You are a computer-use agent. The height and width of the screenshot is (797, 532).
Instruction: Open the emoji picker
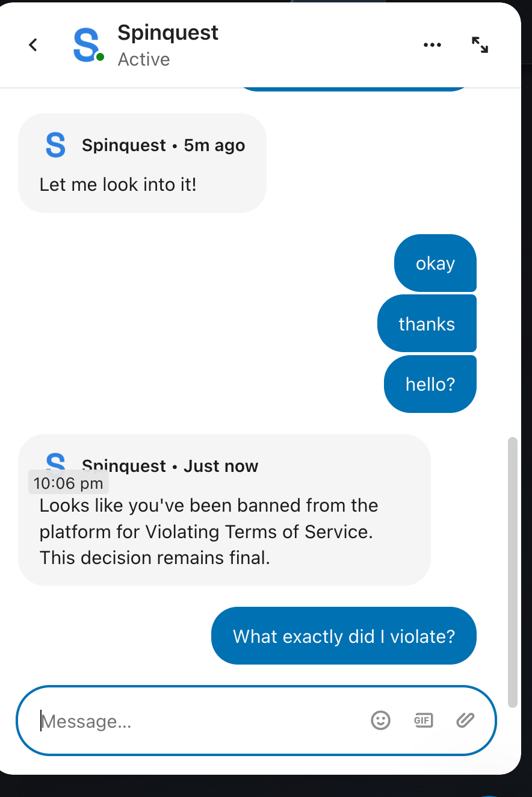click(380, 720)
